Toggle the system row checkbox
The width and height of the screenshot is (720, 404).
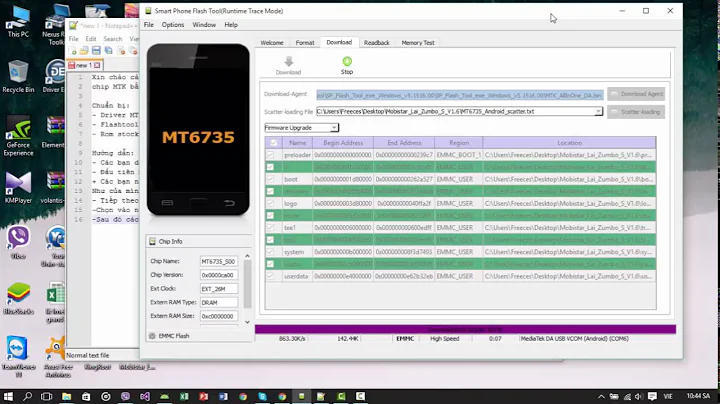[270, 252]
